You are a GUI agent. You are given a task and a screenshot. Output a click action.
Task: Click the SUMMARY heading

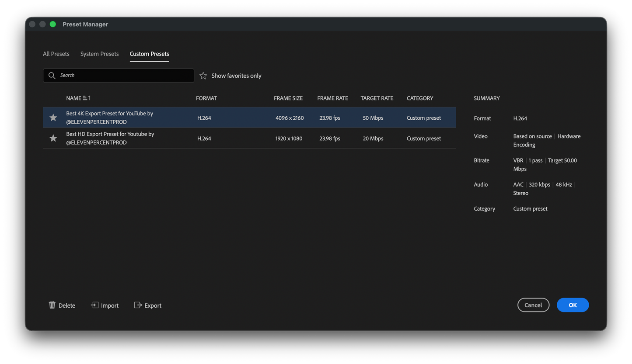point(487,98)
